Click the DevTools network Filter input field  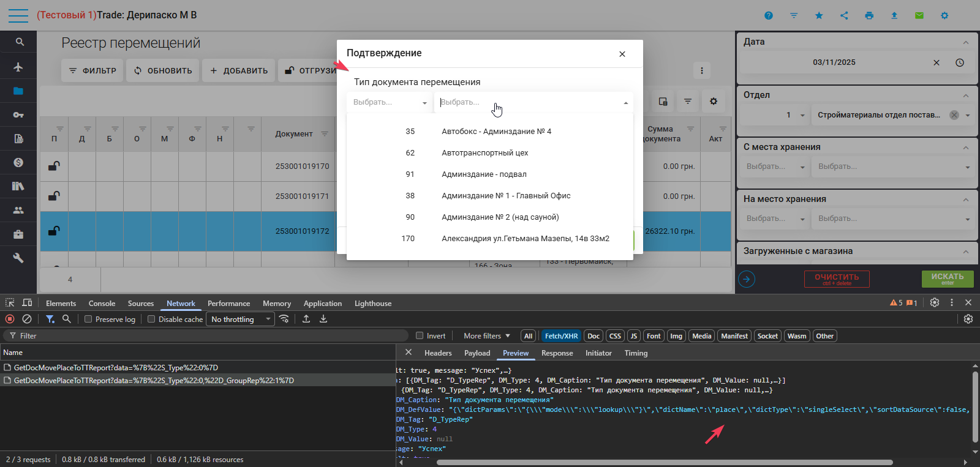206,335
